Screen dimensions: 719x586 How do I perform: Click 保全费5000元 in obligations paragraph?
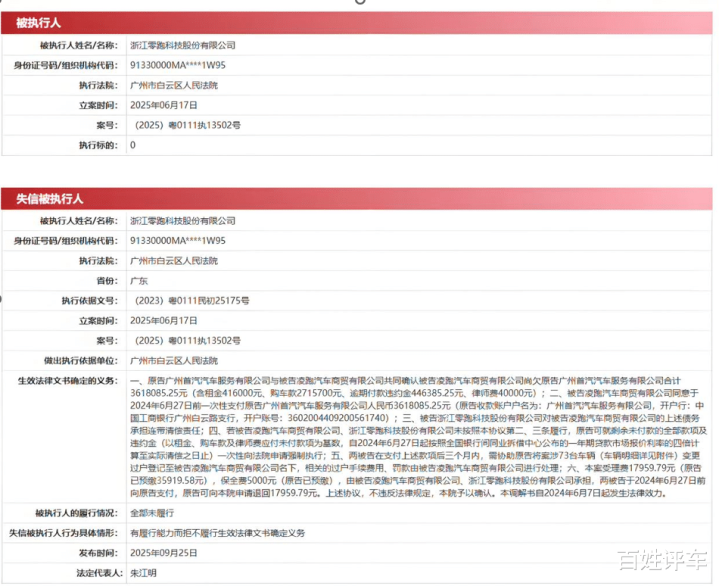[249, 481]
